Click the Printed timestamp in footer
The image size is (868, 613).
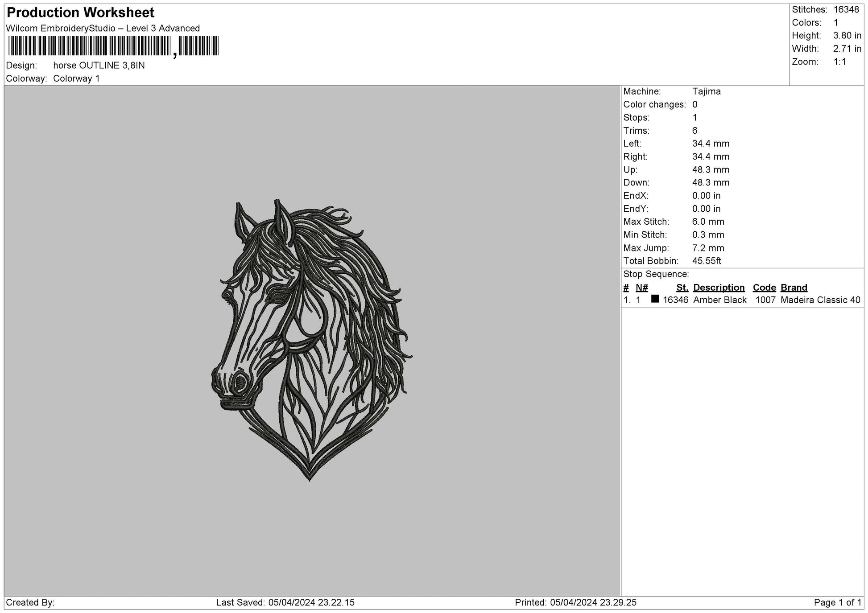click(575, 603)
